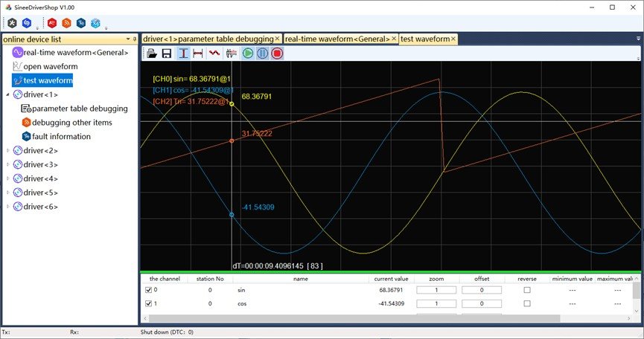Viewport: 644px width, 339px height.
Task: Uncheck the channel 0 sin checkbox
Action: point(148,290)
